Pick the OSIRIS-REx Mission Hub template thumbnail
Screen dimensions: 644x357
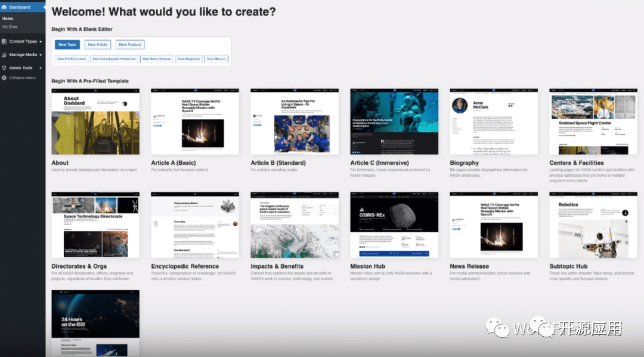point(394,225)
